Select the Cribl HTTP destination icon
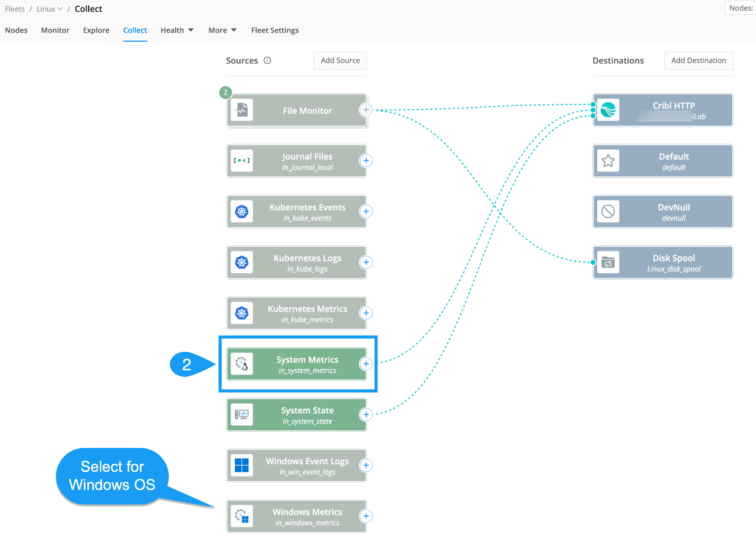Screen dimensions: 756x538 pyautogui.click(x=608, y=110)
